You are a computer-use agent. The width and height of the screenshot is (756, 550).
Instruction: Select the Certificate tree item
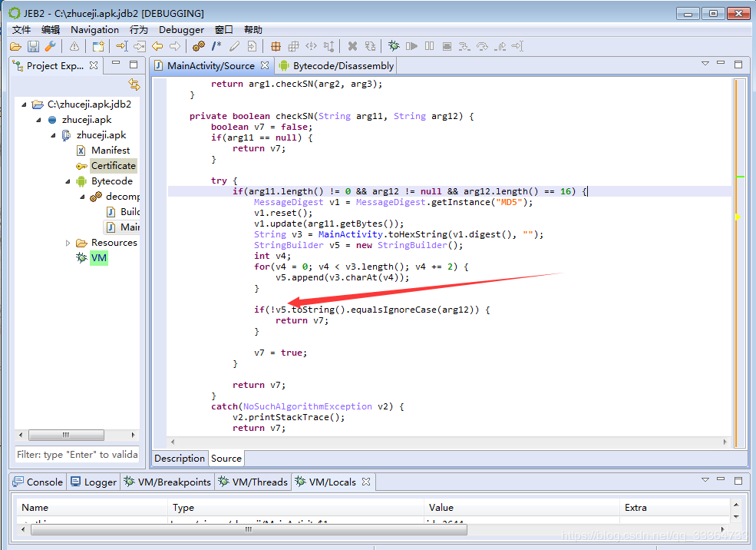[114, 166]
